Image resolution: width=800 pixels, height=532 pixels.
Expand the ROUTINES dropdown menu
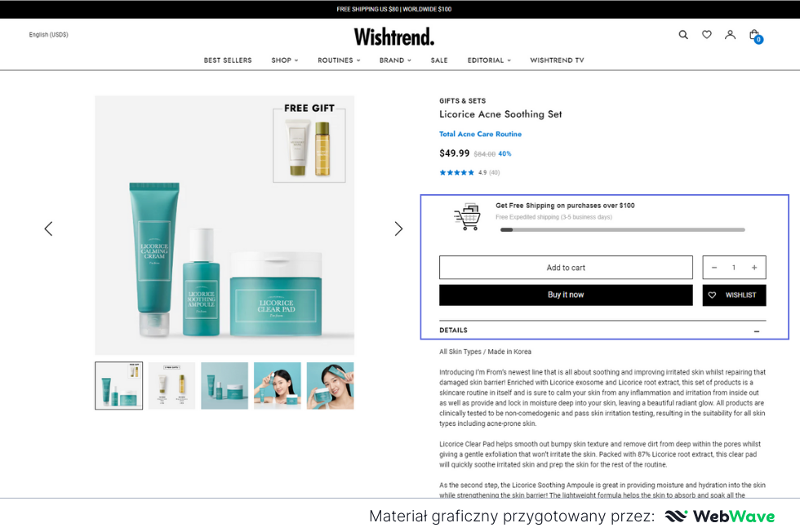tap(339, 60)
